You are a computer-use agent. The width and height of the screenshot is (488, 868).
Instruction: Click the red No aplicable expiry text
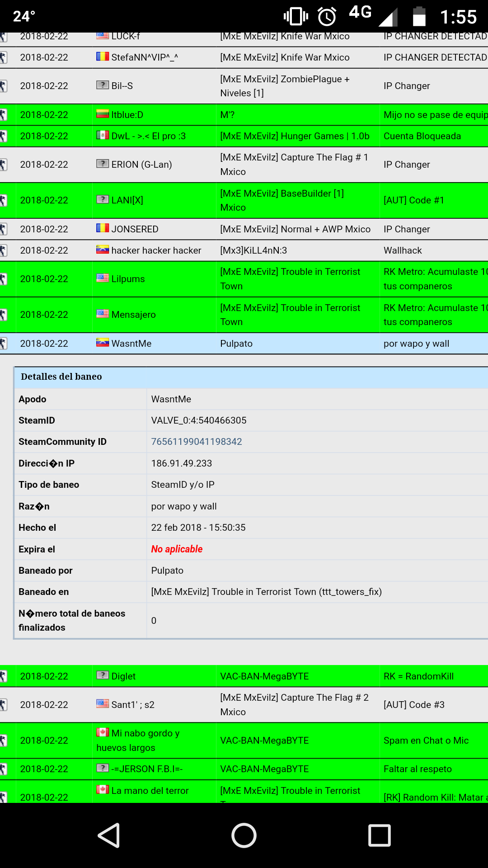coord(177,549)
